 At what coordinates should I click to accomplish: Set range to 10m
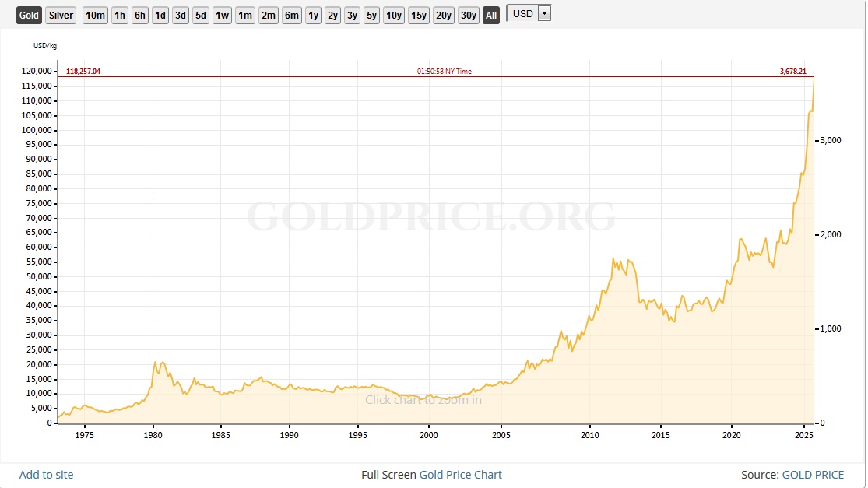tap(95, 16)
